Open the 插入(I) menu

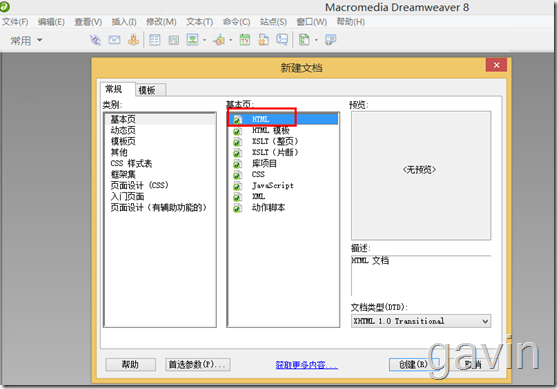coord(124,22)
